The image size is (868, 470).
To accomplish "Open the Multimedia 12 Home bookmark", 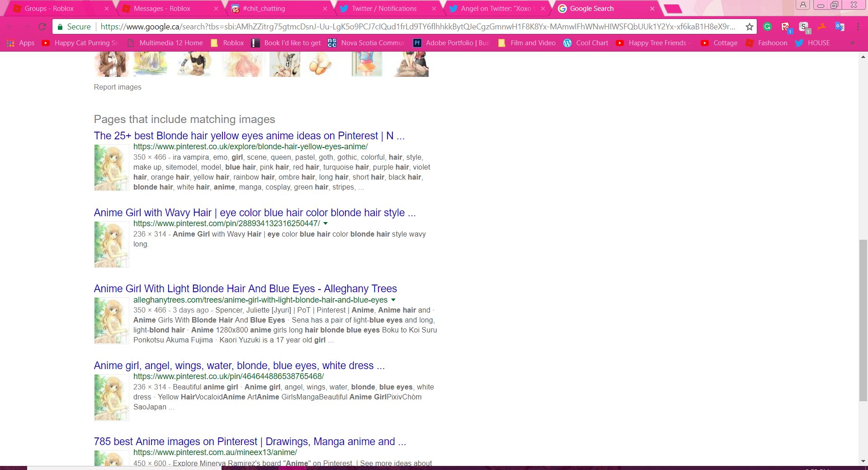I will tap(165, 43).
